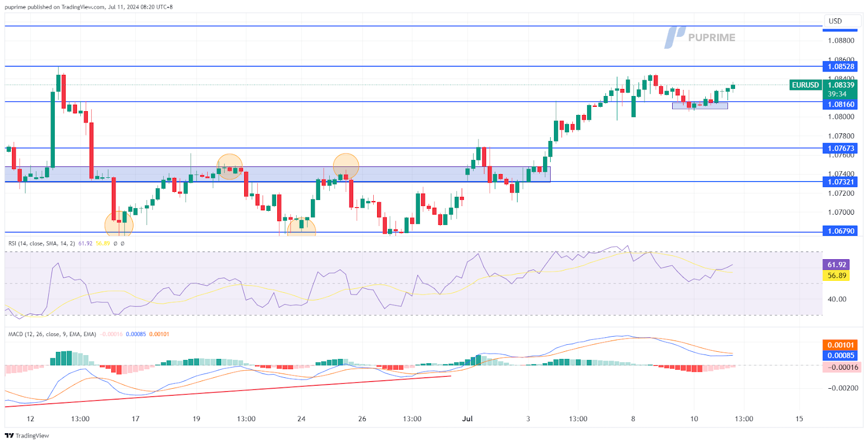Click the 1.07321 support price label
Screen dimensions: 868x444
(x=840, y=182)
